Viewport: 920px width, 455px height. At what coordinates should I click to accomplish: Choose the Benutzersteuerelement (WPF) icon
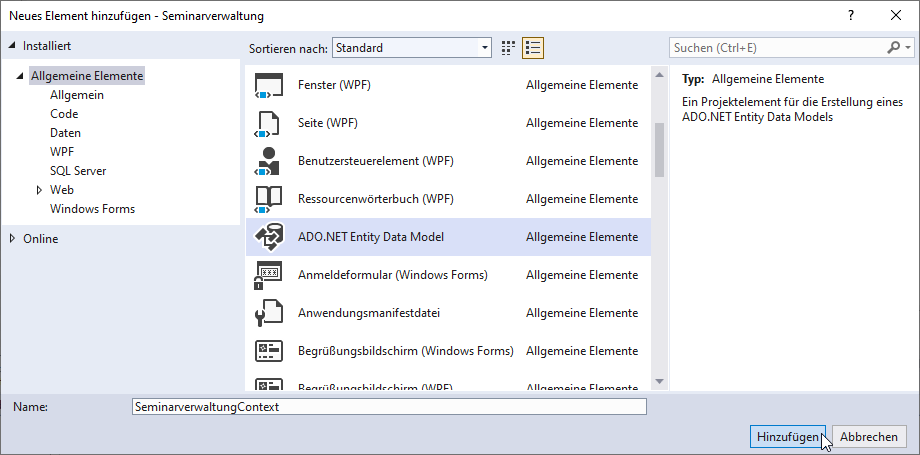269,161
